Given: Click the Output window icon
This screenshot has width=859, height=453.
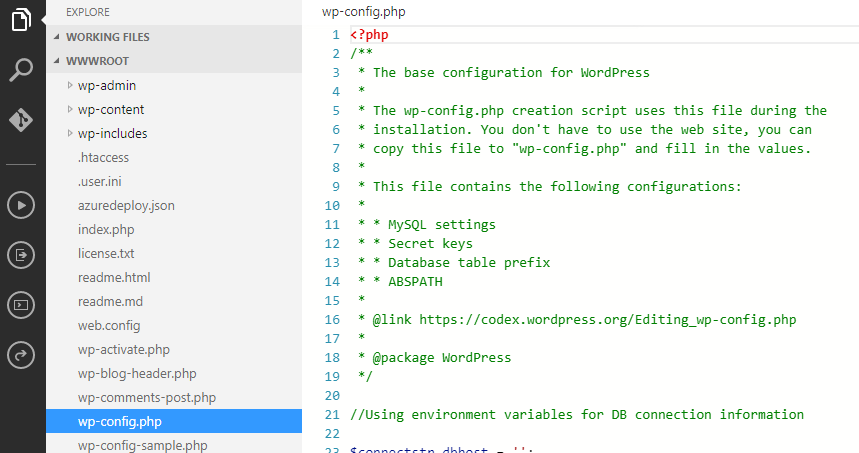Looking at the screenshot, I should [22, 255].
